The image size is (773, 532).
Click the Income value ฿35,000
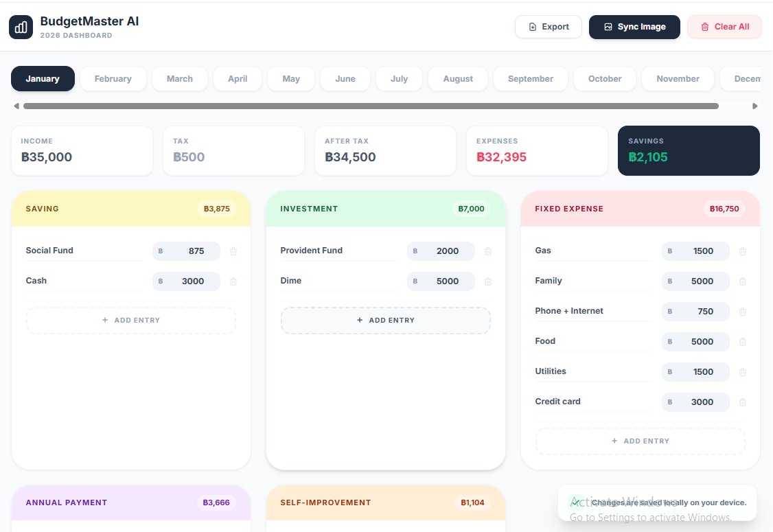47,157
